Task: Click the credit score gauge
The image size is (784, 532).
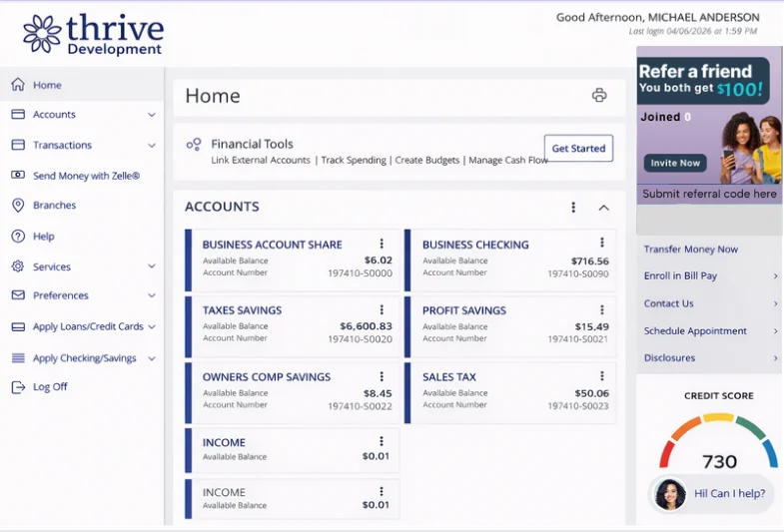Action: pyautogui.click(x=719, y=439)
